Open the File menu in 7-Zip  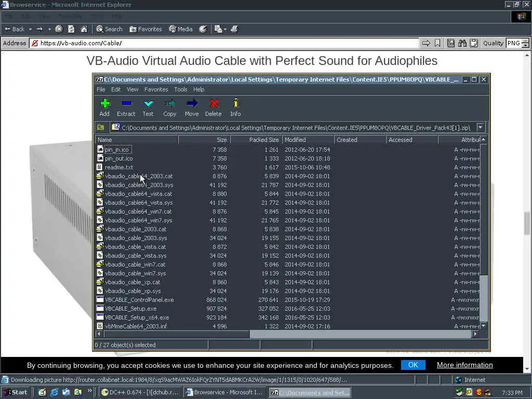pyautogui.click(x=101, y=89)
